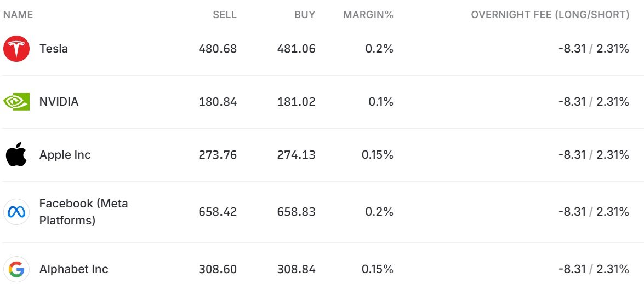
Task: Sort by the NAME column header
Action: tap(18, 15)
